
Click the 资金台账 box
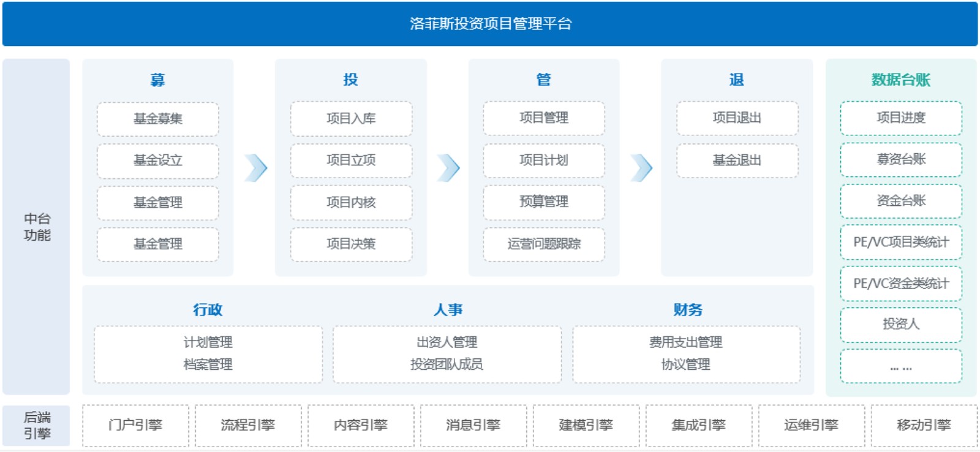coord(901,201)
